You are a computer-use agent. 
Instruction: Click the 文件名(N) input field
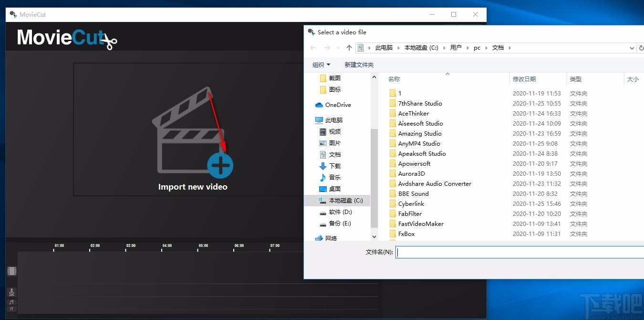519,252
